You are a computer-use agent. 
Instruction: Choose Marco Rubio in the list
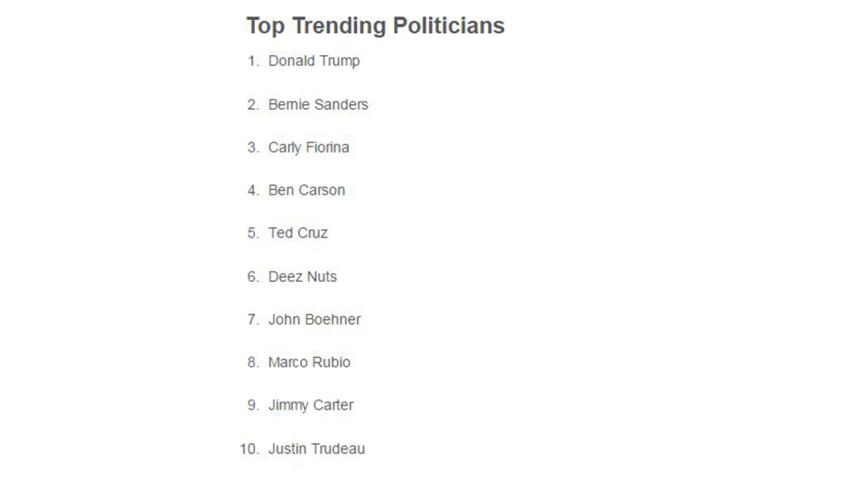(309, 362)
